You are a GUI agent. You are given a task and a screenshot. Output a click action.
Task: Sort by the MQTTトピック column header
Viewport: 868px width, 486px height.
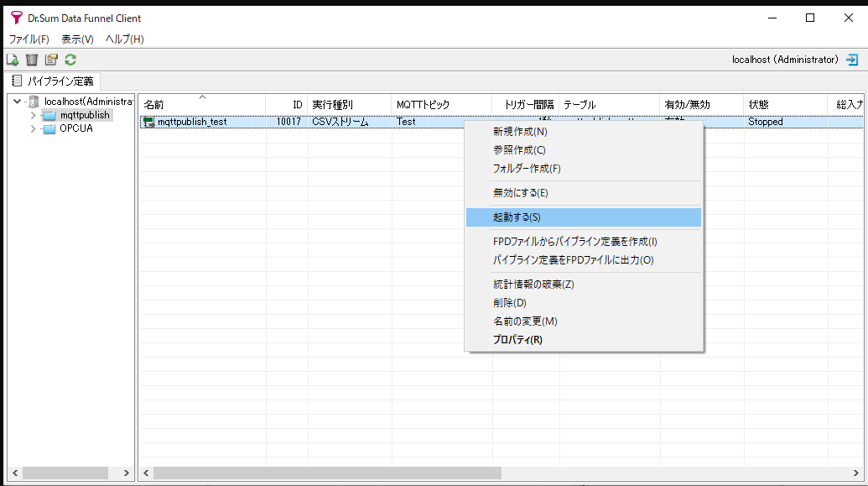click(442, 104)
